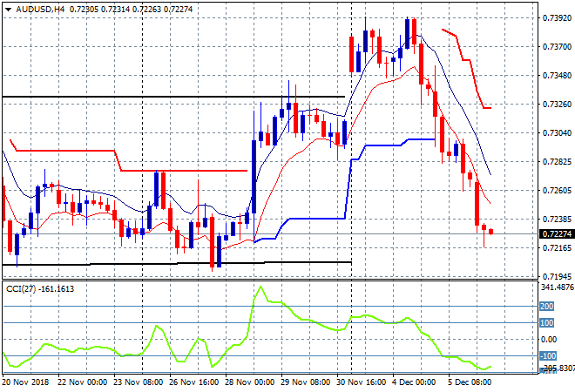Image resolution: width=575 pixels, height=392 pixels.
Task: Click the 0.72825 price scale label
Action: (x=557, y=162)
